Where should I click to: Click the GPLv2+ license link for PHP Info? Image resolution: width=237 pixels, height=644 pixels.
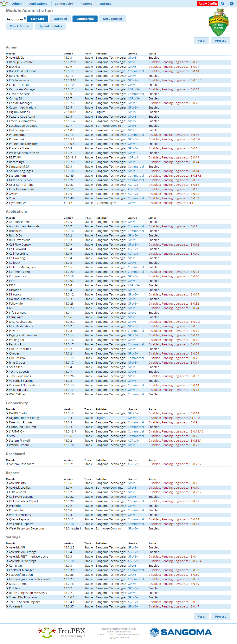tap(133, 506)
